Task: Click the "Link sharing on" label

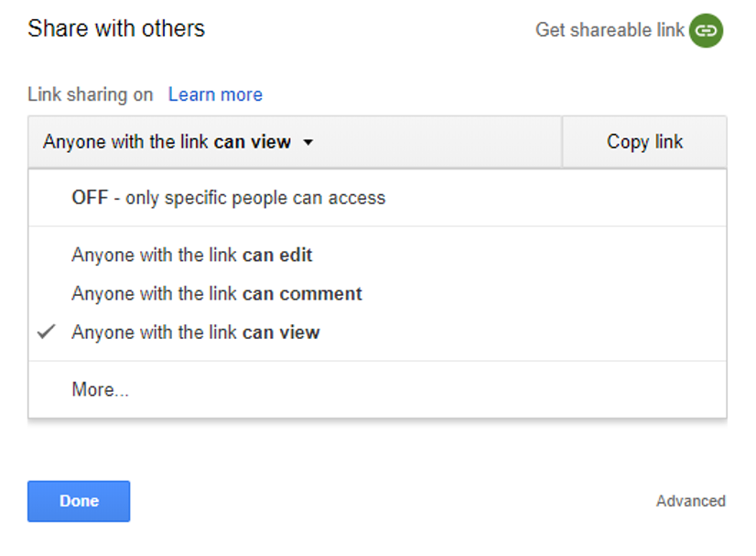Action: click(91, 94)
